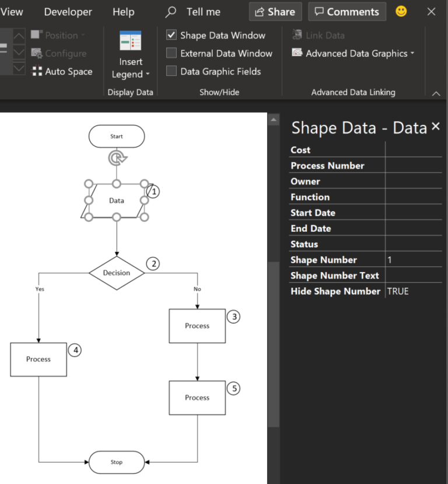This screenshot has height=484, width=448.
Task: Click the Shape Number Text label
Action: tap(334, 276)
